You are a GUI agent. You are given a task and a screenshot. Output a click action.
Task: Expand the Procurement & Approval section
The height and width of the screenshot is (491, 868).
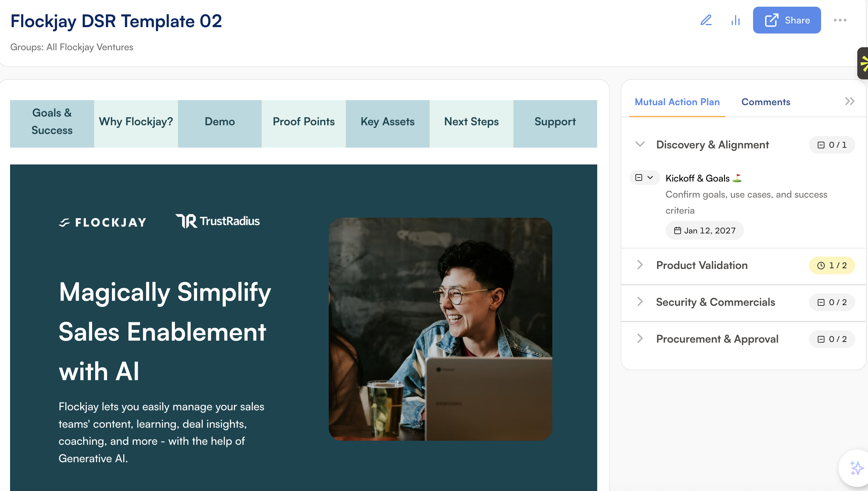coord(640,339)
